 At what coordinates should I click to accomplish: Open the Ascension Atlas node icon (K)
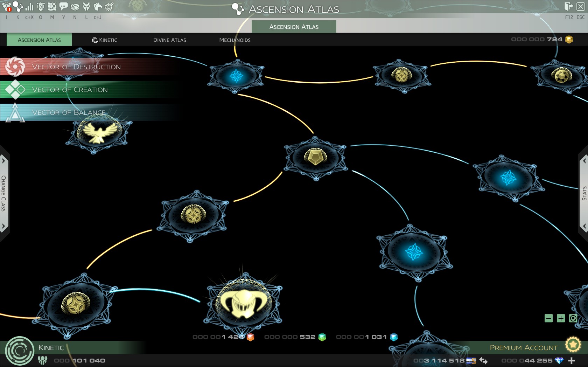pyautogui.click(x=18, y=7)
